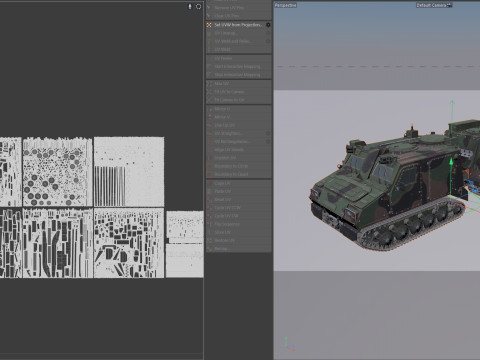The height and width of the screenshot is (360, 480).
Task: Select the Max UV command
Action: tap(239, 84)
